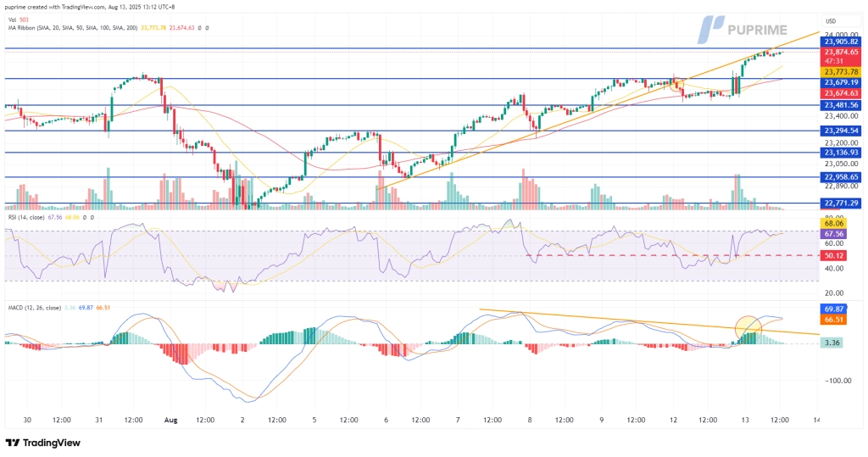Click the 23,481.56 horizontal level price tag
The height and width of the screenshot is (457, 868).
click(x=840, y=104)
